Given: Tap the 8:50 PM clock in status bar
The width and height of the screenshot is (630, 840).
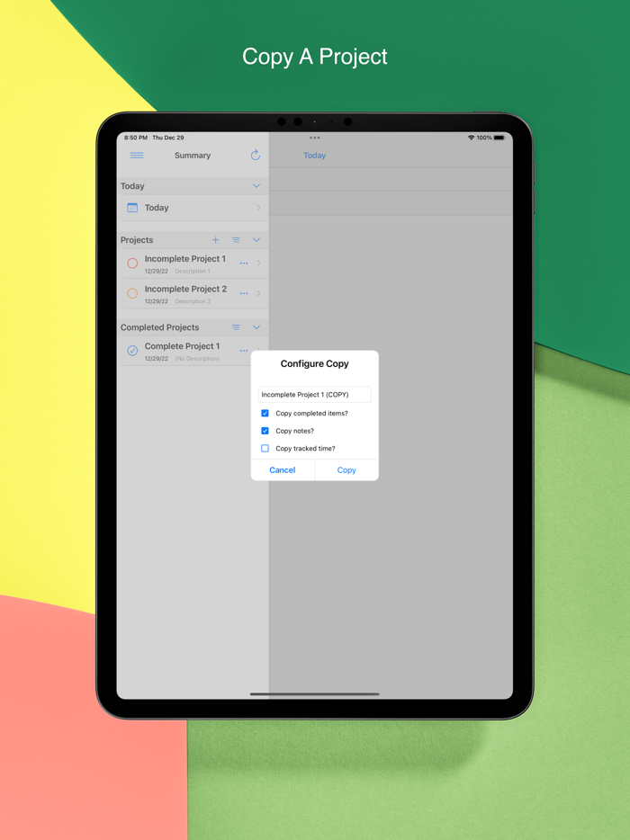Looking at the screenshot, I should pyautogui.click(x=136, y=138).
